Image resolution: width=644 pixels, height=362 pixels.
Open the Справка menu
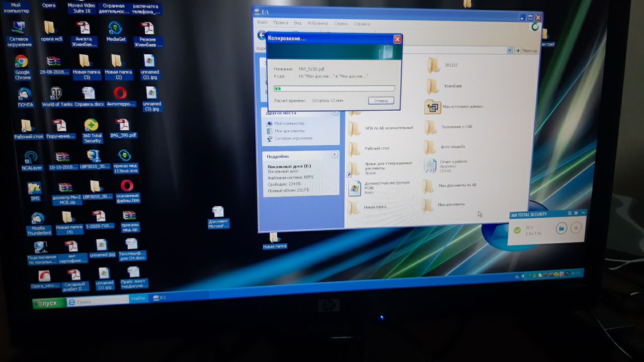tap(362, 24)
